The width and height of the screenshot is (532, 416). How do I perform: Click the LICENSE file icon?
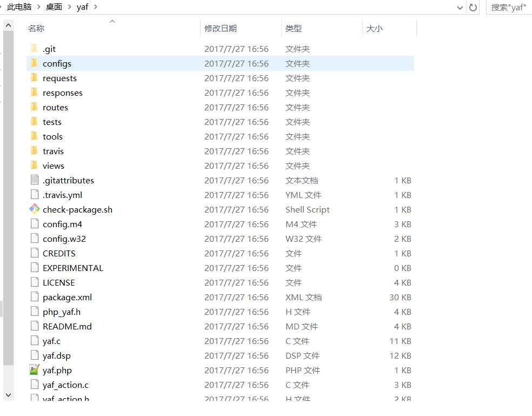pos(35,282)
